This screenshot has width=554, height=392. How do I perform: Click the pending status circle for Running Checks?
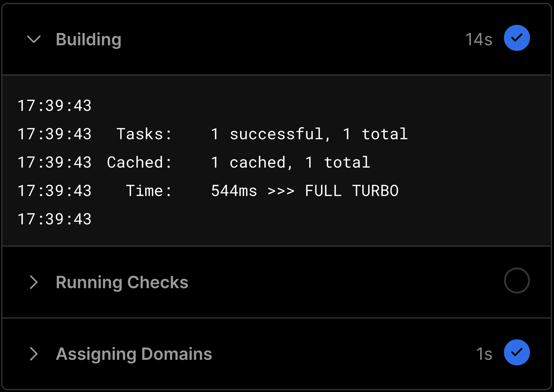(516, 280)
